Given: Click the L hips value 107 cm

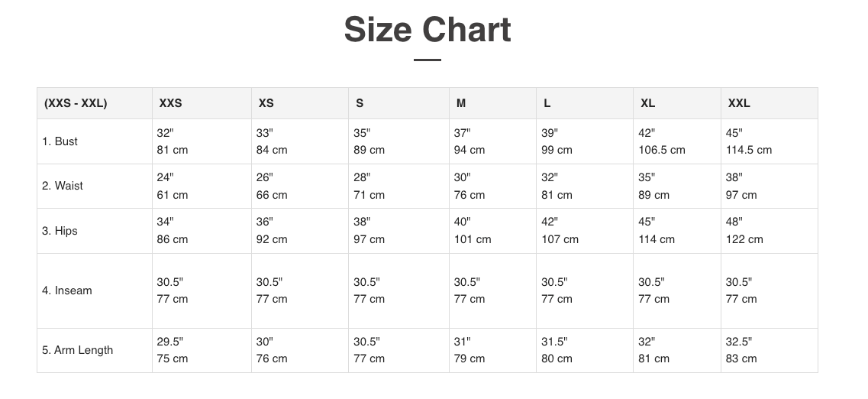Looking at the screenshot, I should click(x=560, y=239).
